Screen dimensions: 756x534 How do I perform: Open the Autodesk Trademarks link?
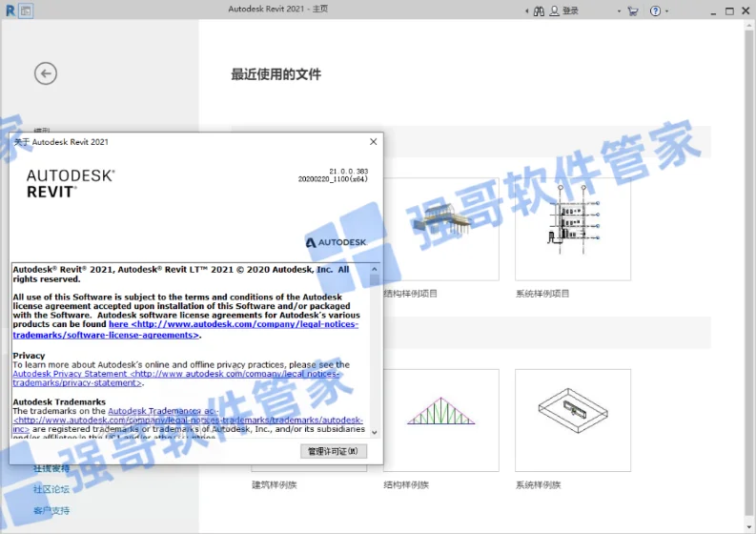click(188, 420)
